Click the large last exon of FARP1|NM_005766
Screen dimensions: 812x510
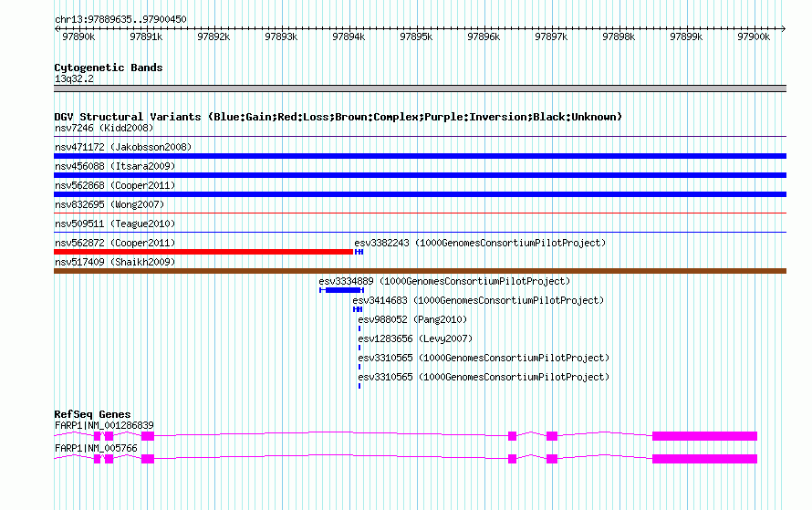705,459
